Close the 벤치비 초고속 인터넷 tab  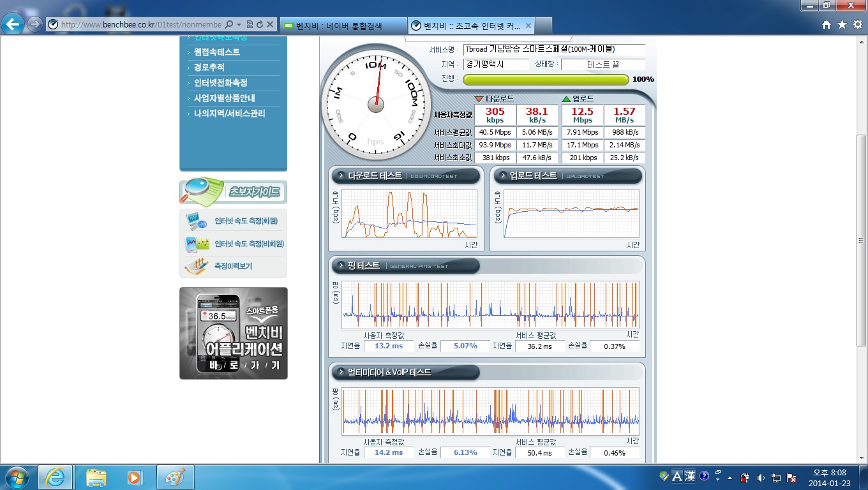527,26
